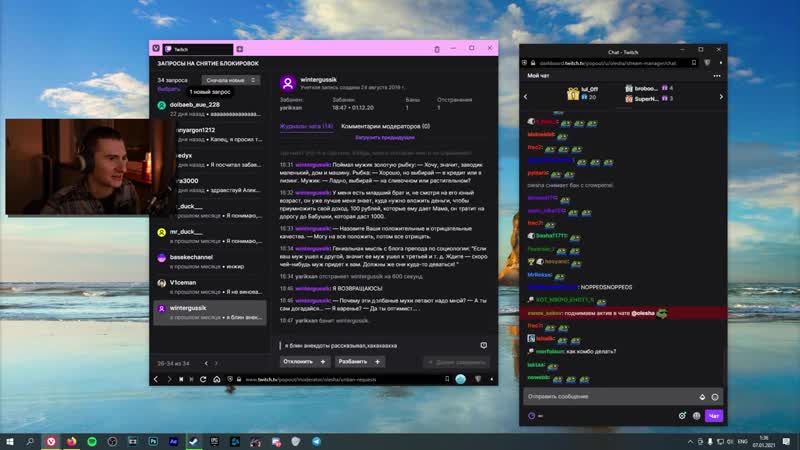Click the '1 новый запрос' notification

click(x=210, y=92)
